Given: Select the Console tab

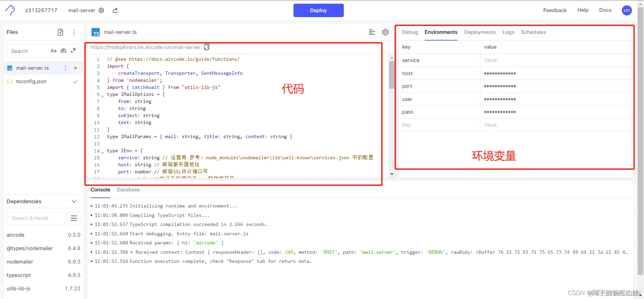Looking at the screenshot, I should 100,190.
